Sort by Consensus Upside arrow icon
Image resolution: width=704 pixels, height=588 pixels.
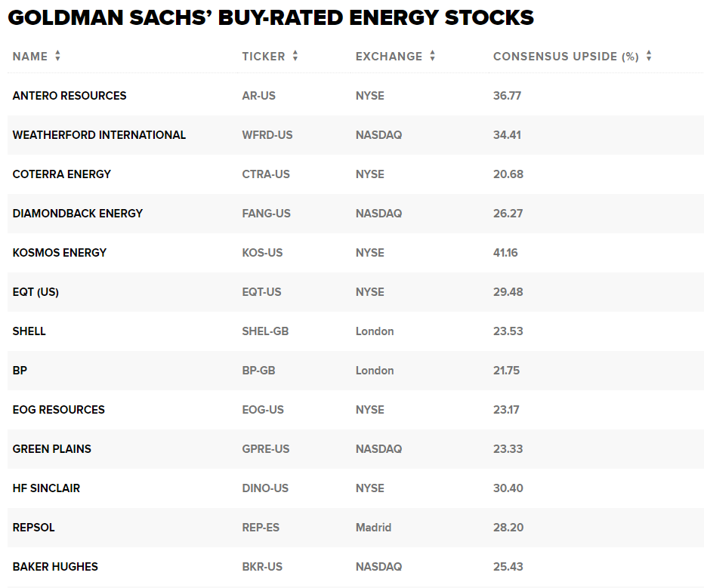point(649,56)
